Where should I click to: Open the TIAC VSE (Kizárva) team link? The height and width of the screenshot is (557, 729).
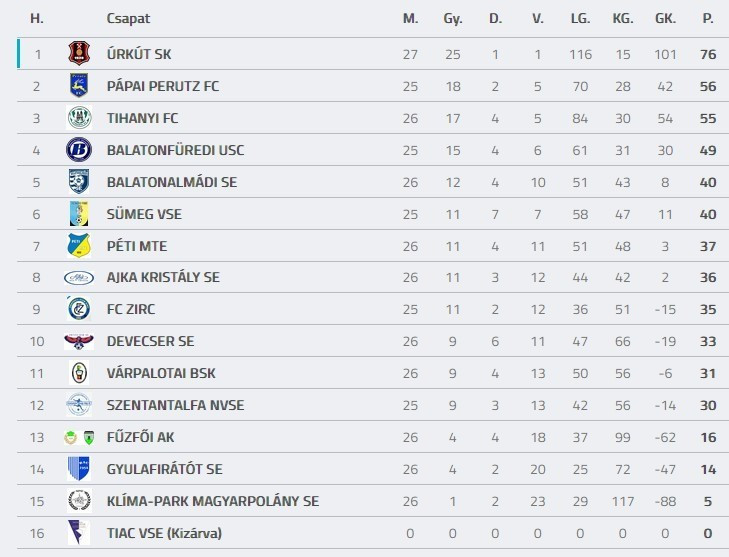coord(164,533)
